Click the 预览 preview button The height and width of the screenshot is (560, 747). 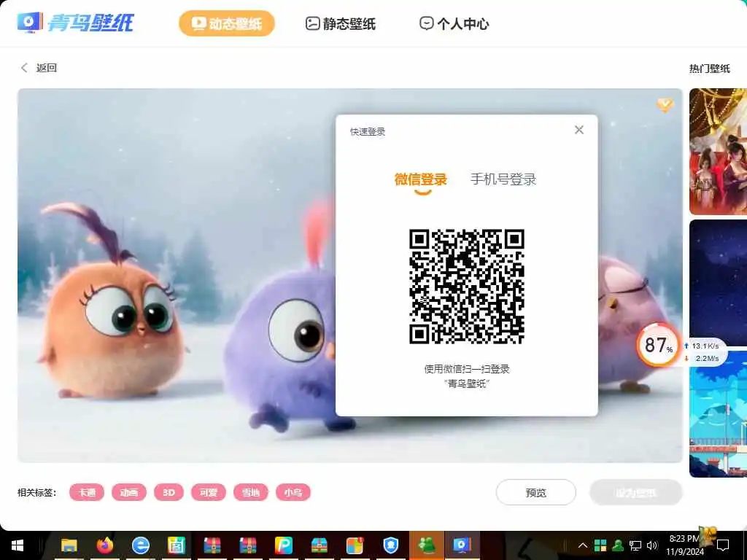point(536,492)
